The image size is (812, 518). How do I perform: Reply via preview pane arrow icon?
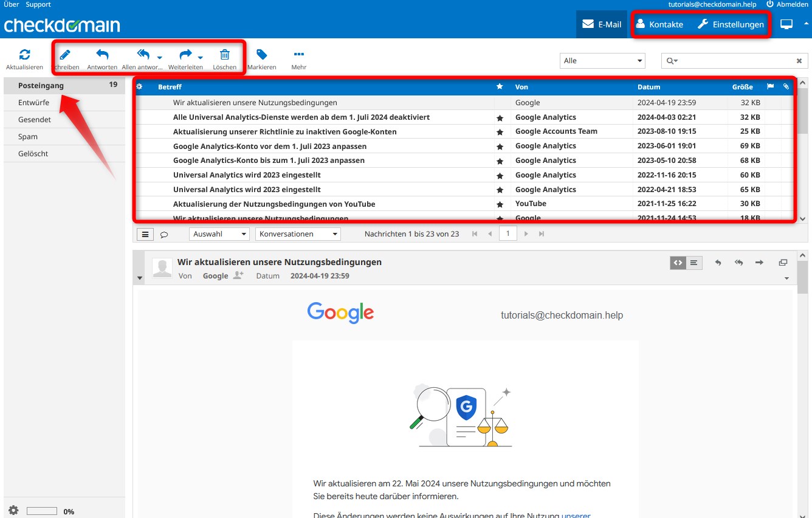click(x=718, y=263)
